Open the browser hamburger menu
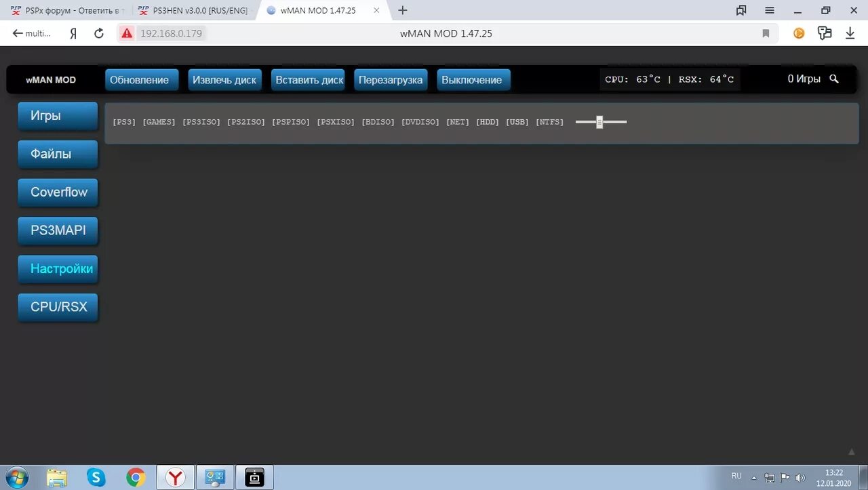Screen dimensions: 868x490 tap(770, 10)
